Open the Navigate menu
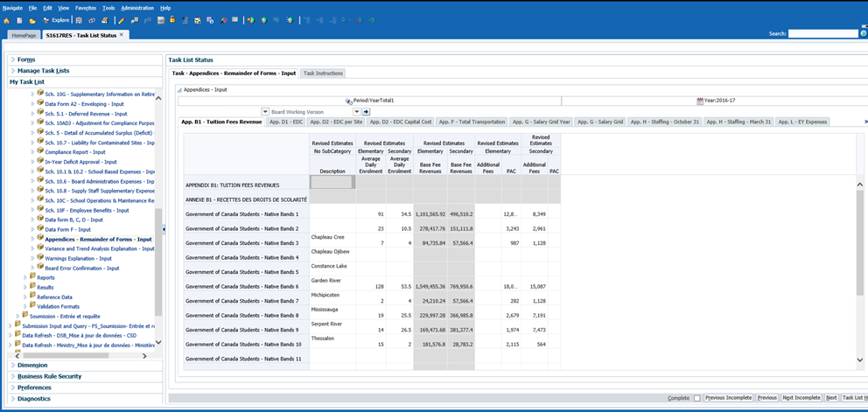 (13, 8)
